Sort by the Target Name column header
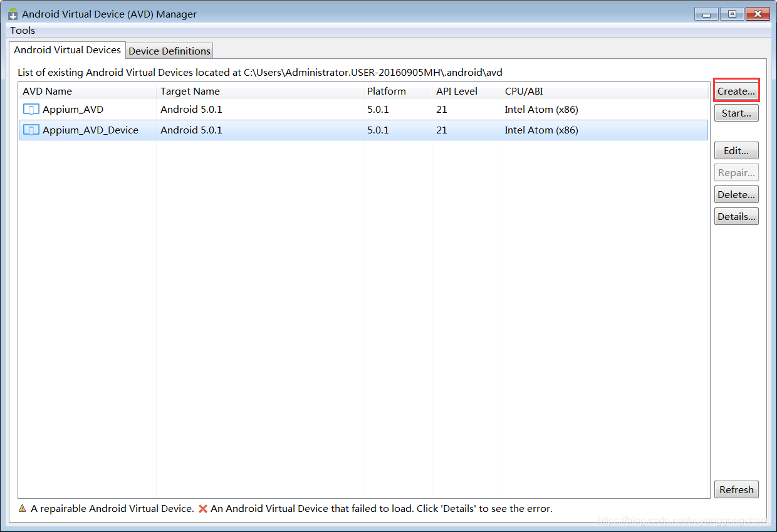The width and height of the screenshot is (777, 532). (259, 91)
